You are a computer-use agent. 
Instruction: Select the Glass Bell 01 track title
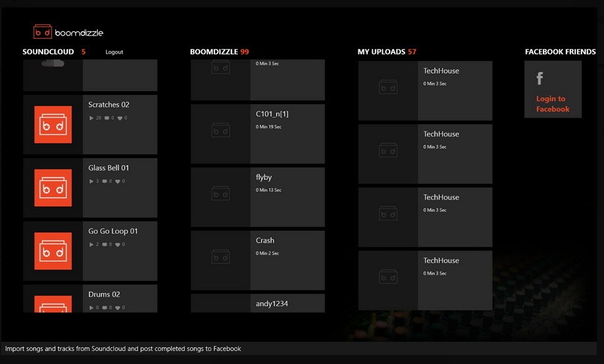click(x=108, y=168)
